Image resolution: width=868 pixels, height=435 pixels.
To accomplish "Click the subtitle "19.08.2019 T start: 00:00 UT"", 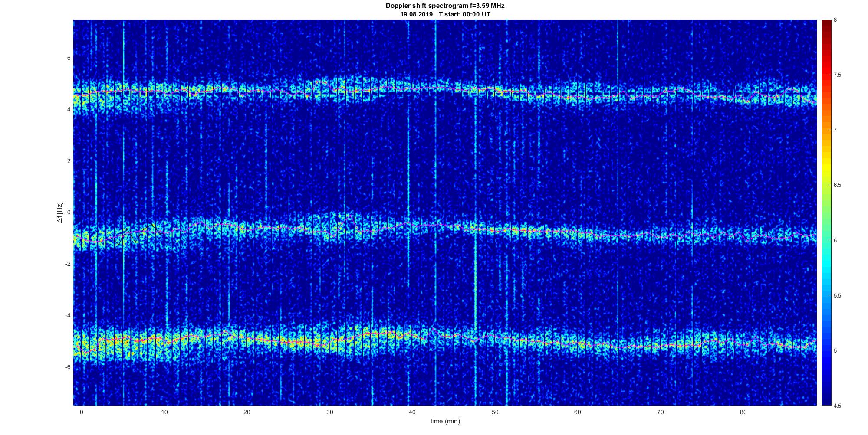I will click(445, 14).
